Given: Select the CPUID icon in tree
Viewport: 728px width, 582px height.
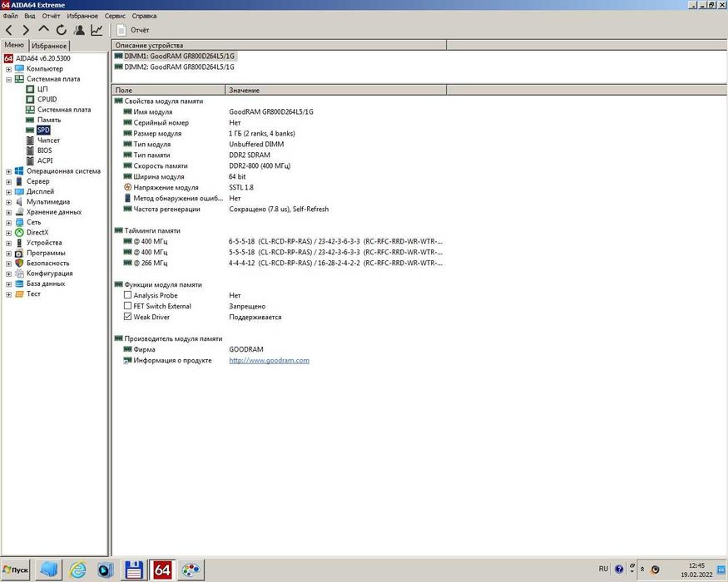Looking at the screenshot, I should (30, 99).
